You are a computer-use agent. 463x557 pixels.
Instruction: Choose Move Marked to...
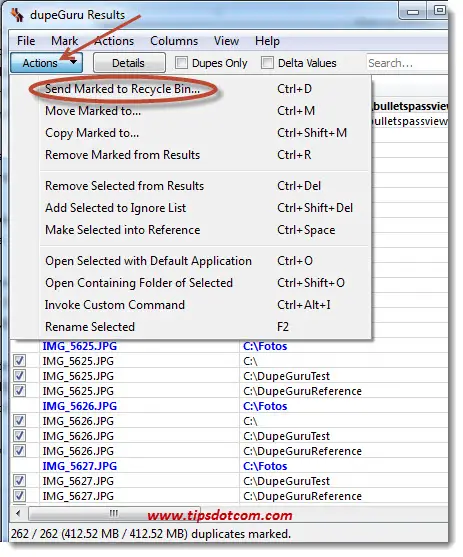pyautogui.click(x=191, y=111)
